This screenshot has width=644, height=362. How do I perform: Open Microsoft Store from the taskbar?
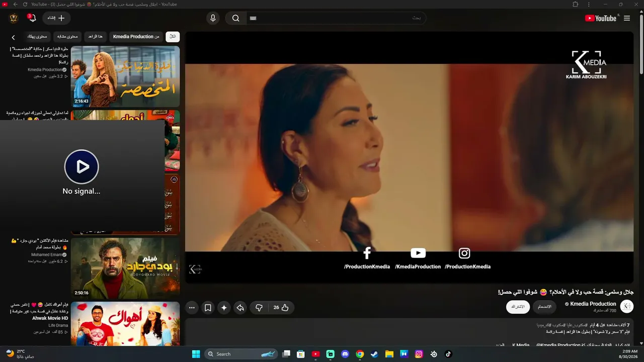(301, 354)
